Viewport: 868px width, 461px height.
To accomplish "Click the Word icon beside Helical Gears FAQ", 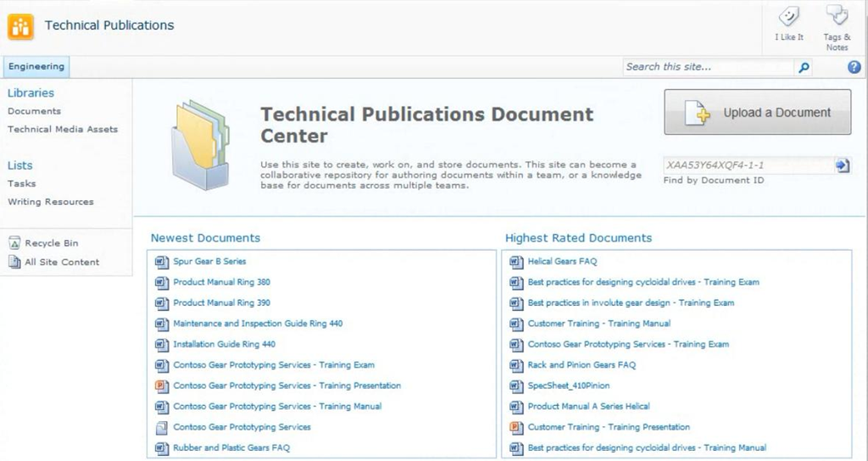I will 516,262.
